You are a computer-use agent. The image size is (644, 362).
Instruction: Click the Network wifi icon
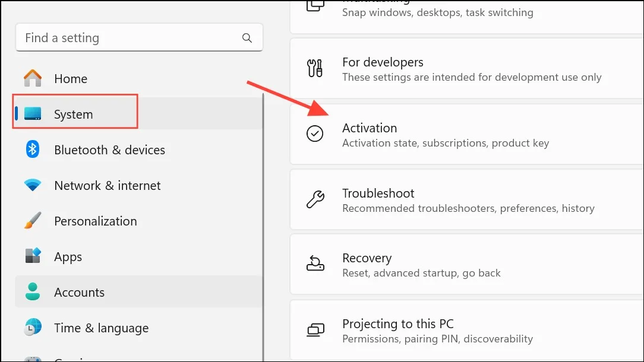coord(33,185)
